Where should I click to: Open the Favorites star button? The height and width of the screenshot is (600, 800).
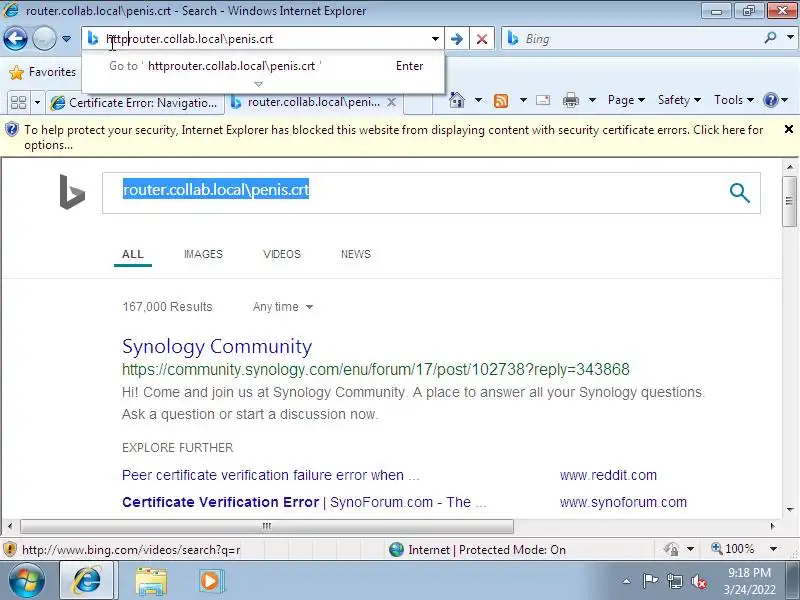coord(43,72)
